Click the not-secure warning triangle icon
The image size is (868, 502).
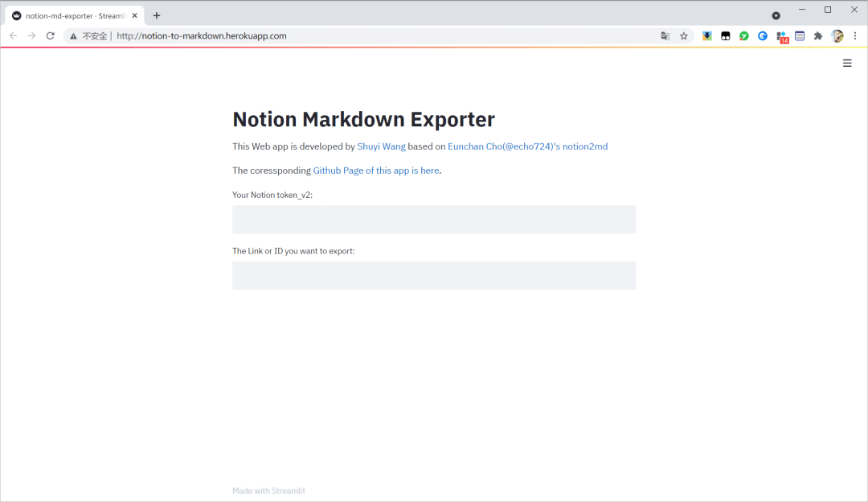pyautogui.click(x=73, y=36)
